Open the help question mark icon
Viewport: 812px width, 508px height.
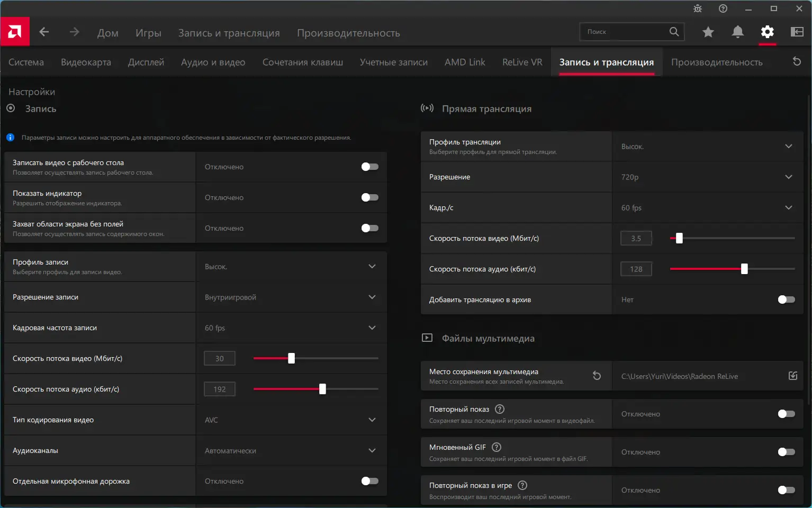(x=723, y=8)
